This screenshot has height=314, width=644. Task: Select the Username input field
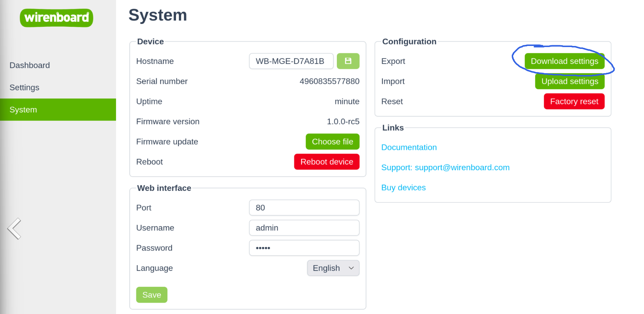pyautogui.click(x=304, y=228)
